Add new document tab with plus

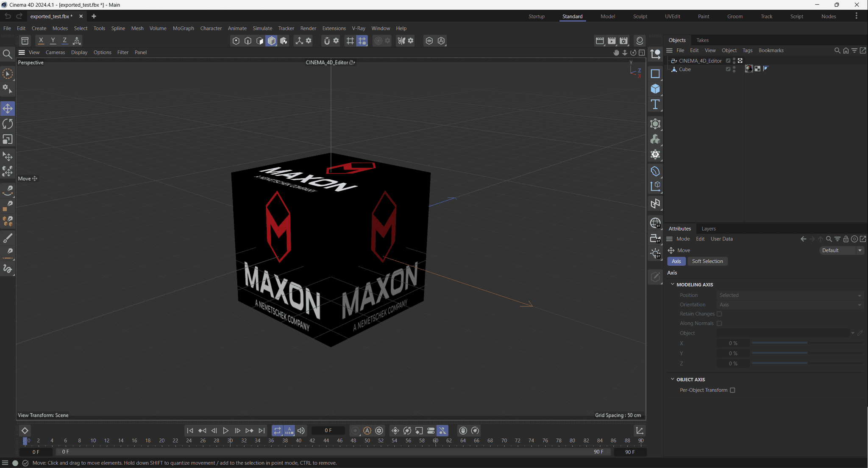[x=94, y=17]
